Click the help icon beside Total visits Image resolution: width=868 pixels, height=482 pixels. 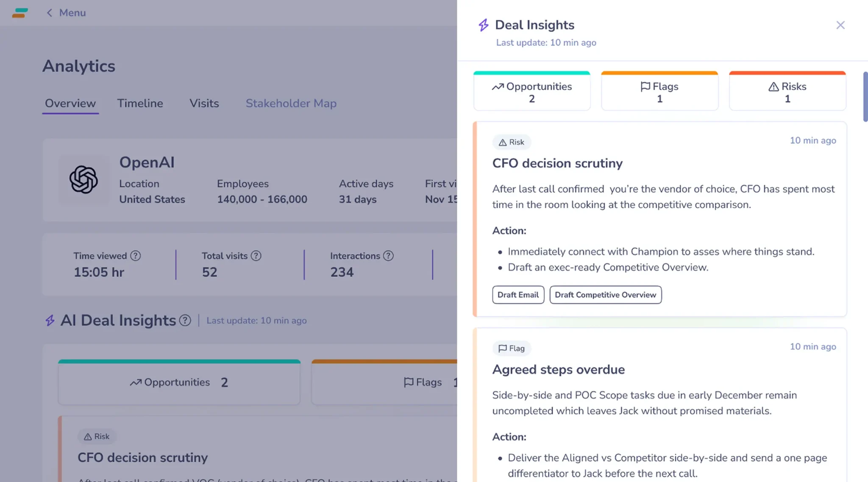click(256, 256)
